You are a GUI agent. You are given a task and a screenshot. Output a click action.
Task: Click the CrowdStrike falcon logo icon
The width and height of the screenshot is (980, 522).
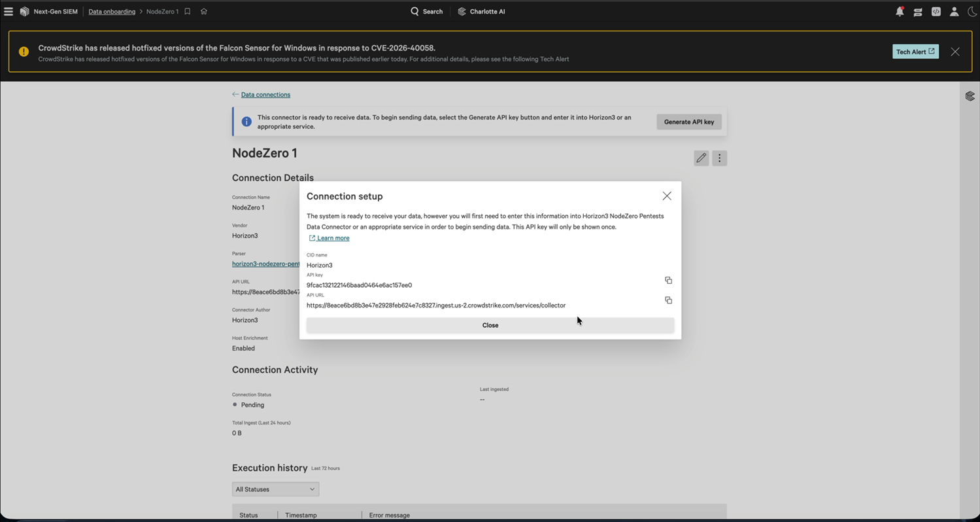tap(25, 11)
